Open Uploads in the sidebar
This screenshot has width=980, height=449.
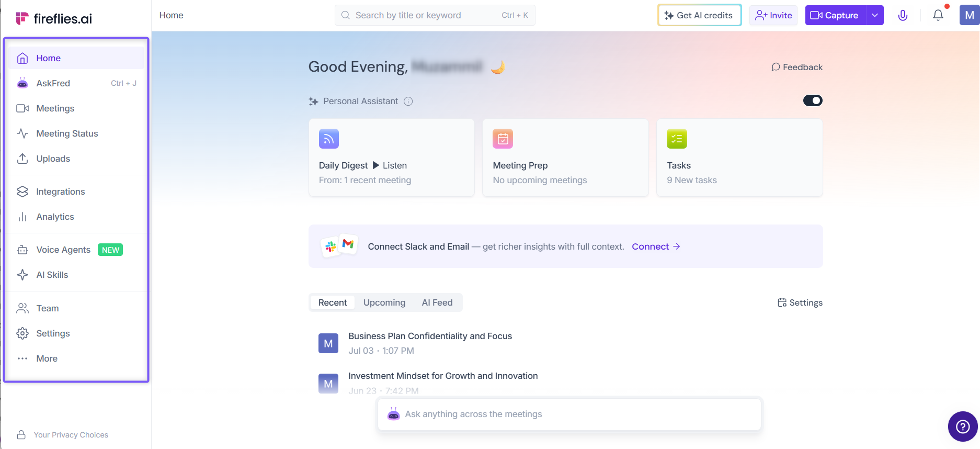point(76,159)
